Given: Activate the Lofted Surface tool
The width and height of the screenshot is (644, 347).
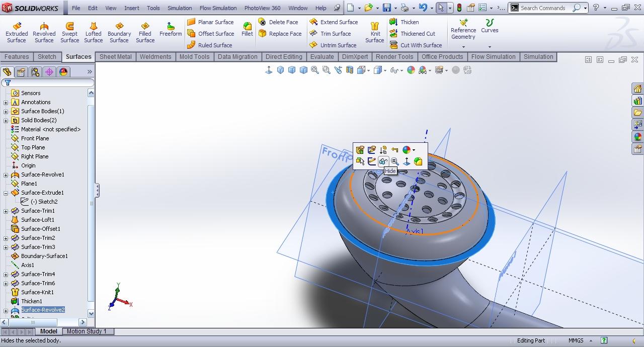Looking at the screenshot, I should 93,32.
